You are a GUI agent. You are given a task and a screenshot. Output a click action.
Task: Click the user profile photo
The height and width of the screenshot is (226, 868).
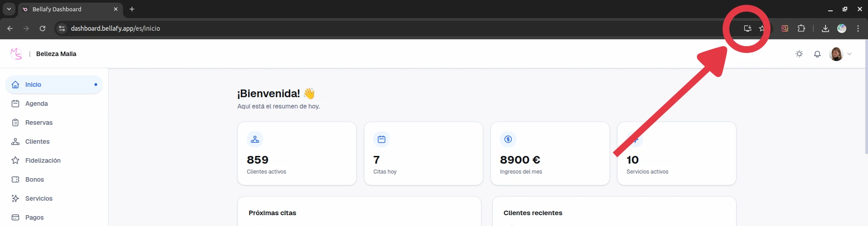836,54
